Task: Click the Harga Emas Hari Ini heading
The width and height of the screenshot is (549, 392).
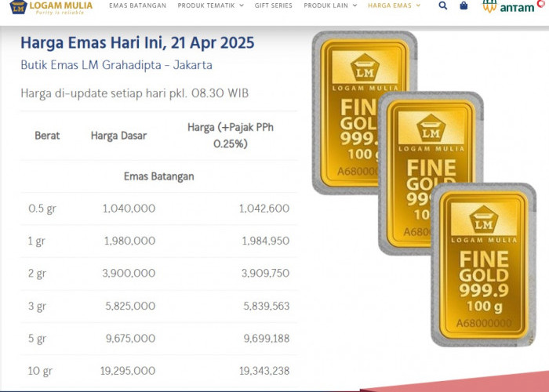Action: pyautogui.click(x=137, y=43)
